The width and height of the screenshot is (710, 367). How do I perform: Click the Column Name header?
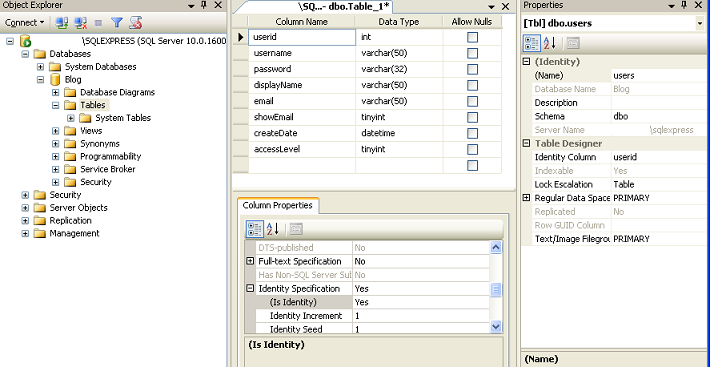[x=302, y=22]
